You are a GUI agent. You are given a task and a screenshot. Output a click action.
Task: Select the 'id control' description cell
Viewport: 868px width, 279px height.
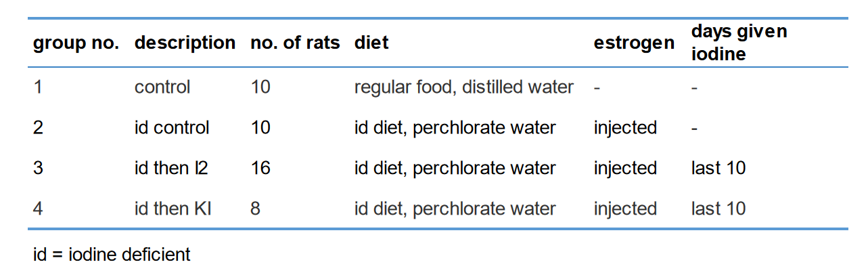[x=172, y=127]
